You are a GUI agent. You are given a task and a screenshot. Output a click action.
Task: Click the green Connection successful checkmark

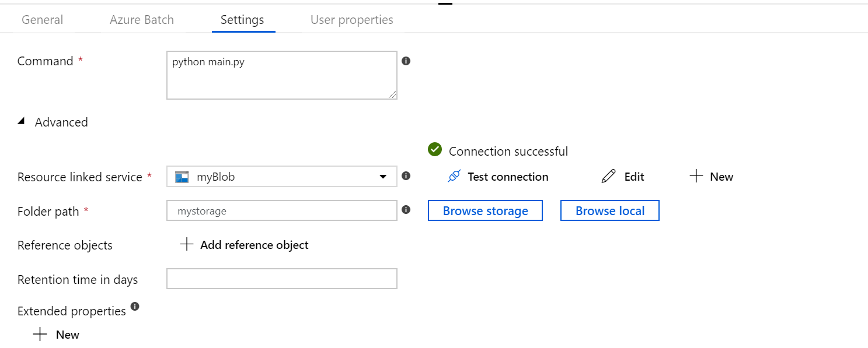pos(434,149)
